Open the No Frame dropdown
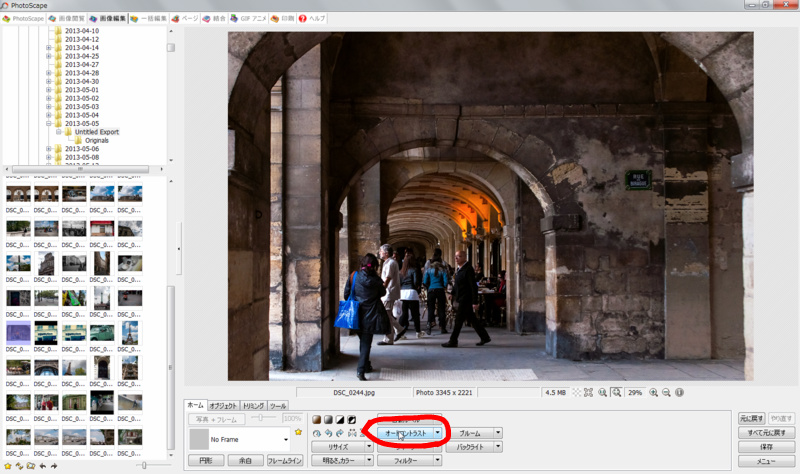 click(x=286, y=439)
